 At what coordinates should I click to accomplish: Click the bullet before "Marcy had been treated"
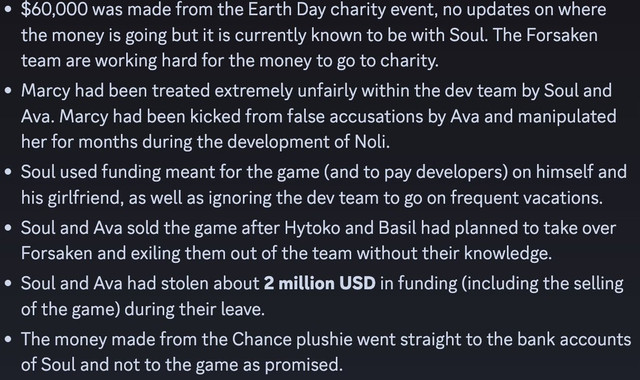[8, 91]
